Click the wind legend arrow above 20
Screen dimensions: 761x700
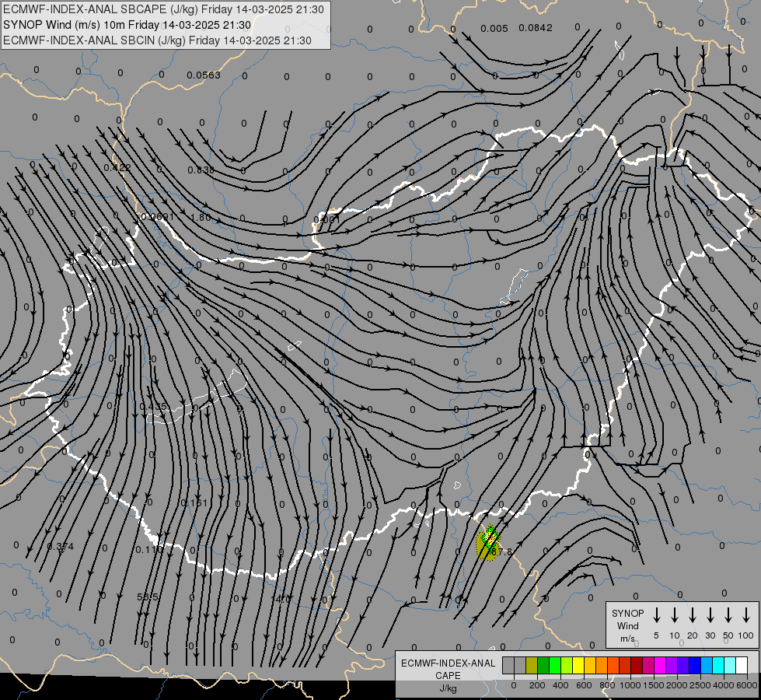(x=693, y=615)
